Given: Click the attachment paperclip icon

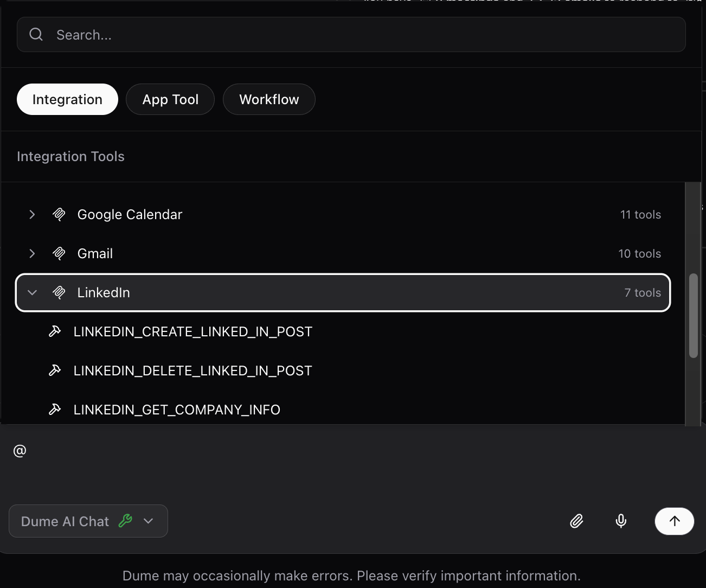Looking at the screenshot, I should [x=576, y=521].
